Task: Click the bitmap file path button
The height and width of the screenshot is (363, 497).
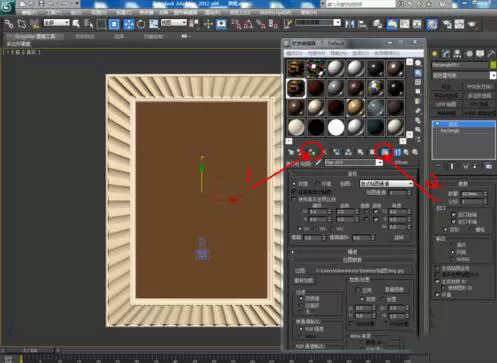Action: [360, 271]
